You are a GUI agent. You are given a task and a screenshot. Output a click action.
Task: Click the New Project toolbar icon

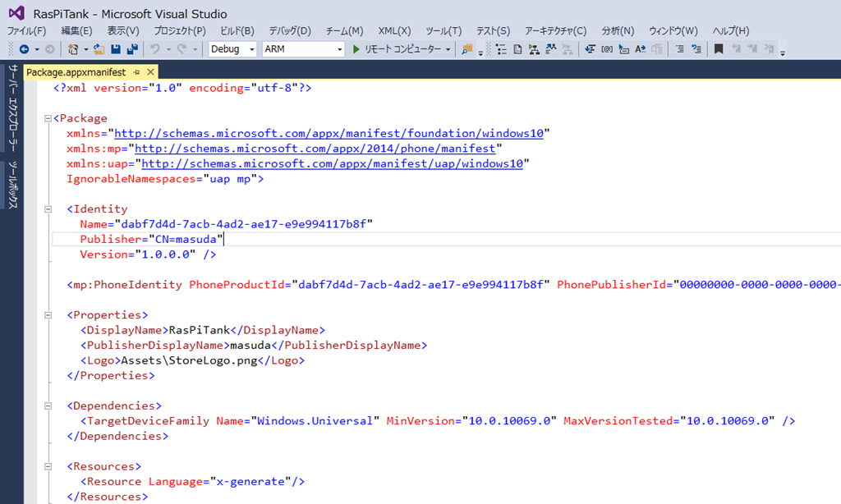coord(73,49)
